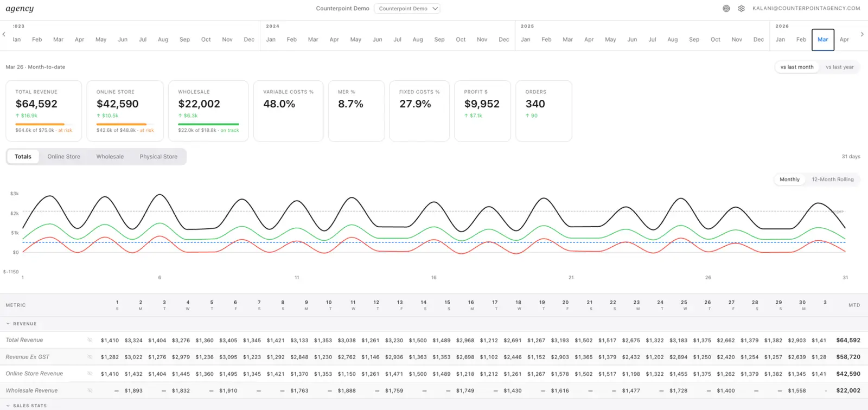Go to earlier months with left arrow
The height and width of the screenshot is (410, 868).
pyautogui.click(x=4, y=34)
